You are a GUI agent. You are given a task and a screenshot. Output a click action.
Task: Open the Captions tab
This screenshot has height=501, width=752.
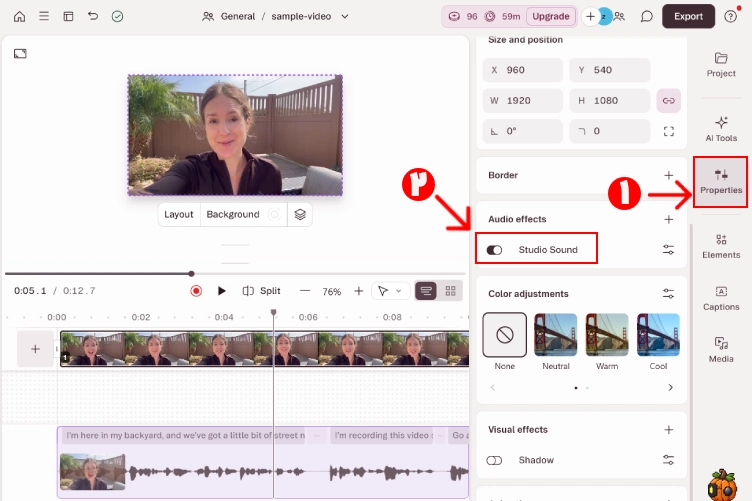tap(721, 298)
